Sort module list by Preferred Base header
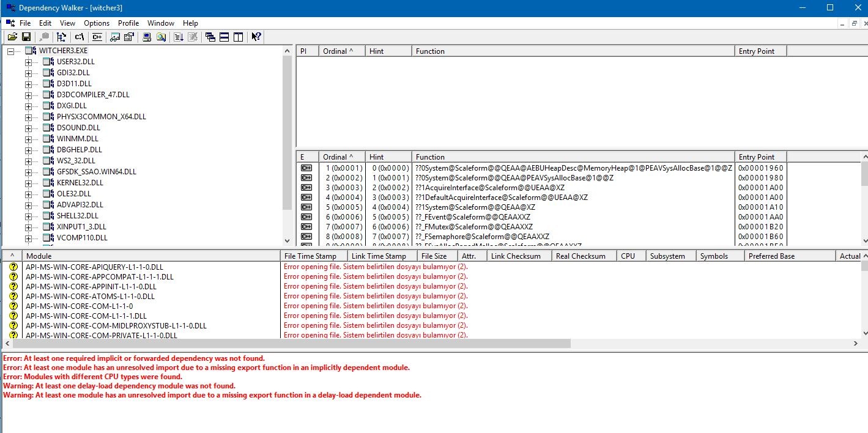 click(790, 256)
